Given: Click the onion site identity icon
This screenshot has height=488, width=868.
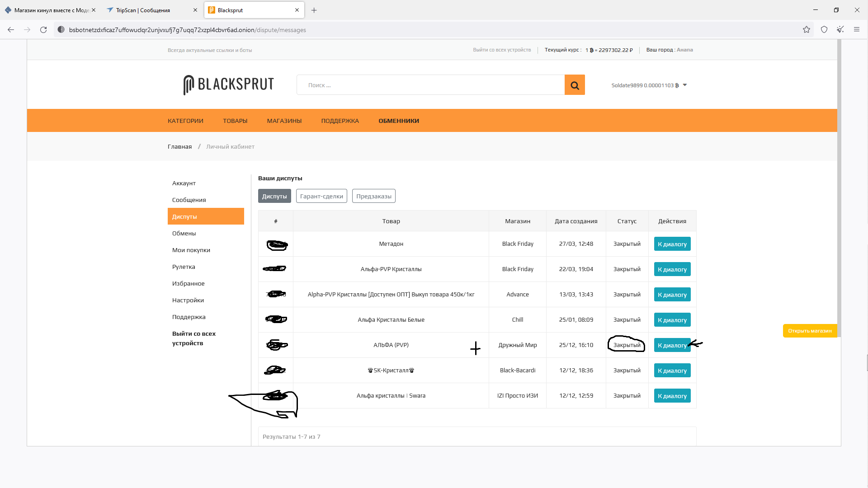Looking at the screenshot, I should [x=61, y=30].
